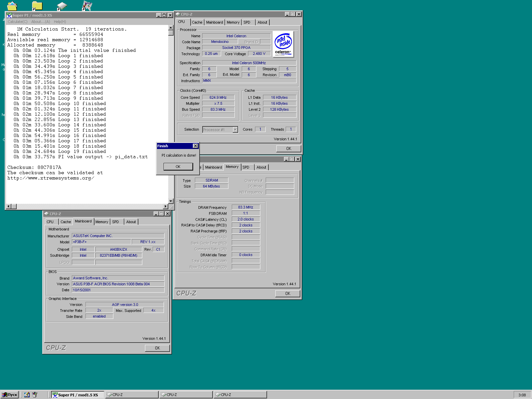Click the taskbar clock showing 3:08
This screenshot has width=532, height=399.
point(522,395)
